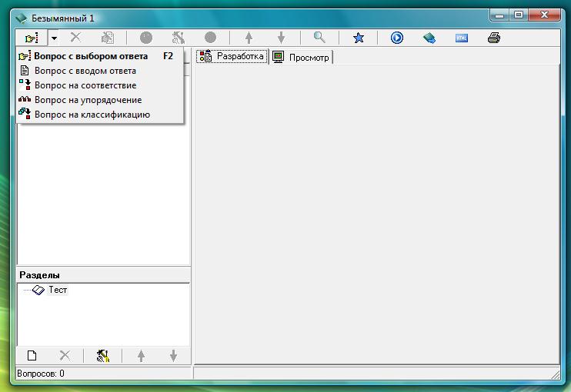
Task: Click the 'Вопросов: 0' status bar text
Action: [41, 374]
